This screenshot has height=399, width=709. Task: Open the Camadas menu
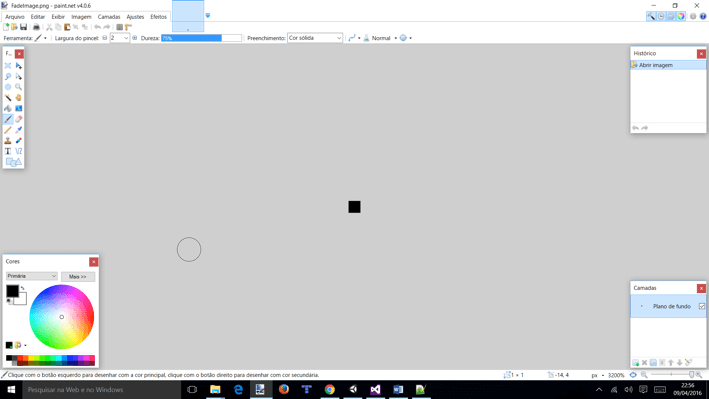(x=109, y=17)
